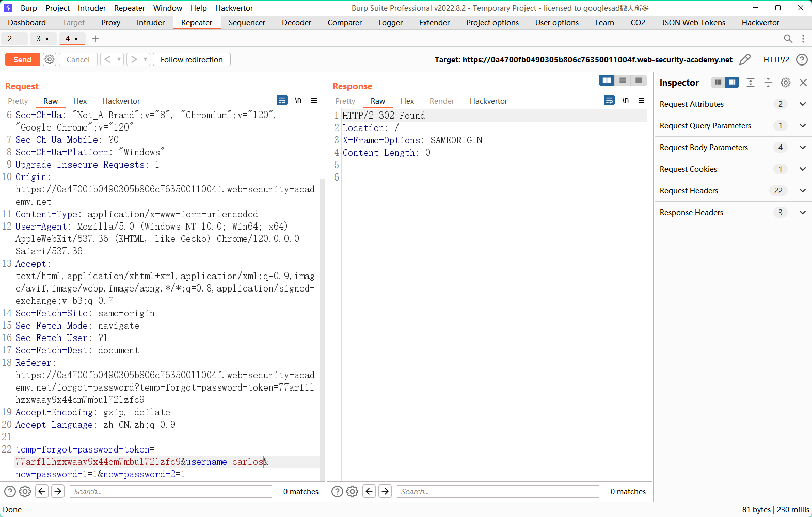Dock Inspector on left layout icon
The image size is (812, 517).
click(x=718, y=83)
